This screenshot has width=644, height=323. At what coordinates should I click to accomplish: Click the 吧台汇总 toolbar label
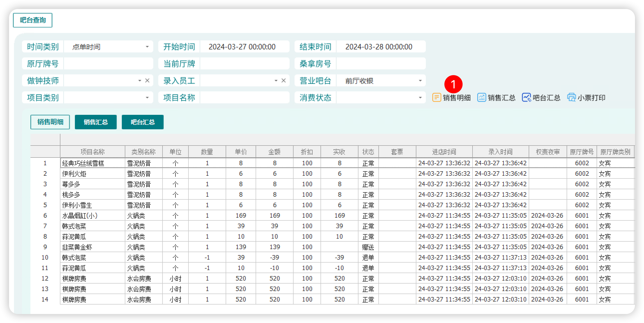pyautogui.click(x=546, y=98)
